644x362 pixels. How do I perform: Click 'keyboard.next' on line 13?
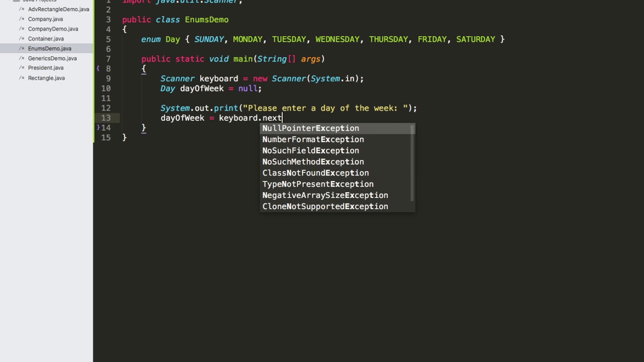click(250, 118)
